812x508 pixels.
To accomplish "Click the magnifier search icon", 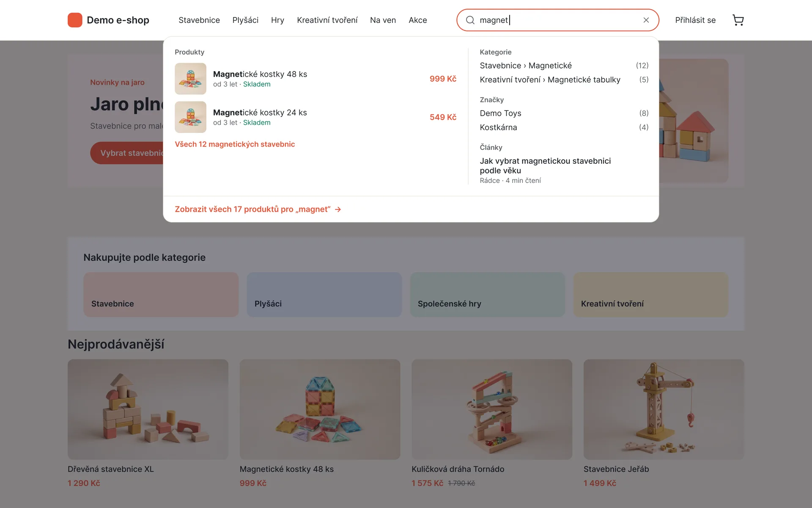I will (470, 20).
